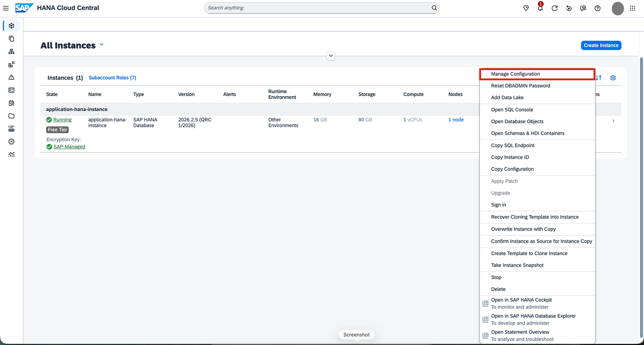
Task: Open the building-blocks icon in sidebar
Action: (12, 64)
